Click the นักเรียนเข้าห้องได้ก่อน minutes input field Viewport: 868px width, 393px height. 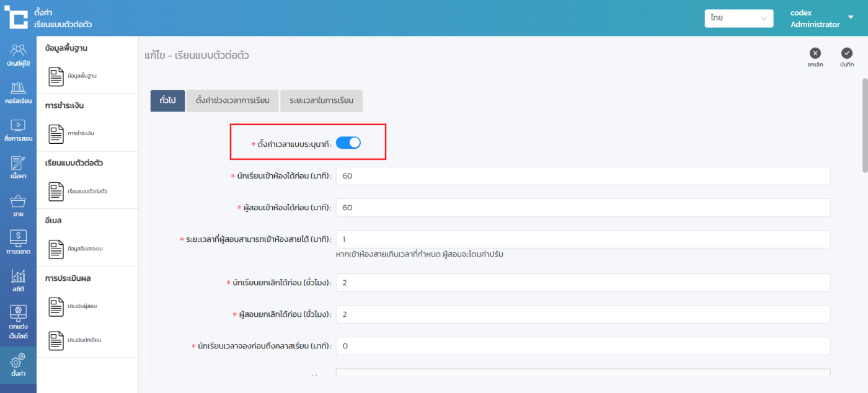[x=582, y=176]
